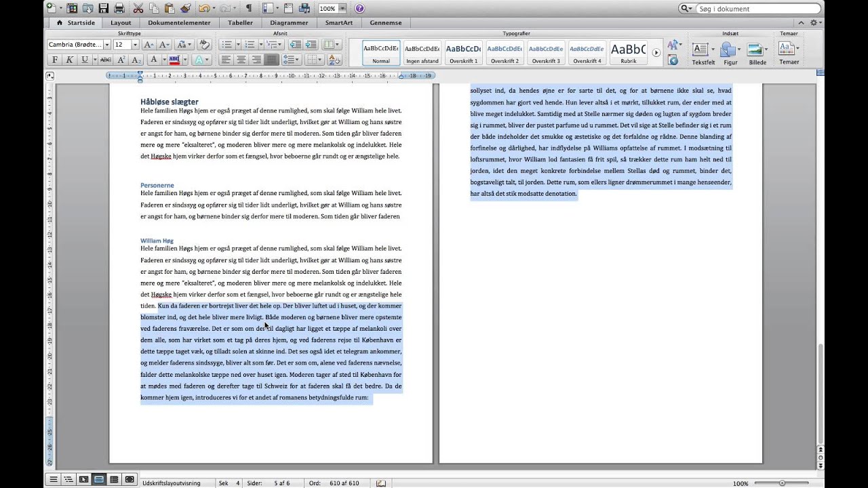Screen dimensions: 868x488
Task: Open the Tabeller tab
Action: point(240,22)
